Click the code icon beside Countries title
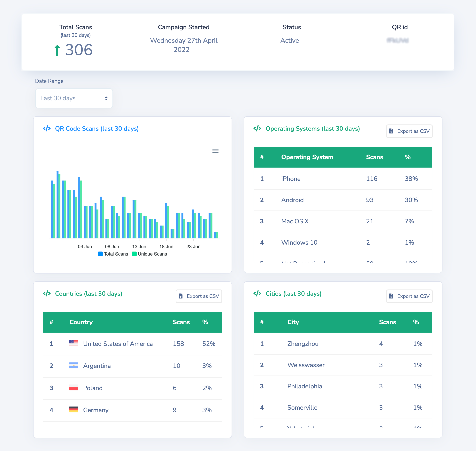This screenshot has width=476, height=451. point(47,293)
